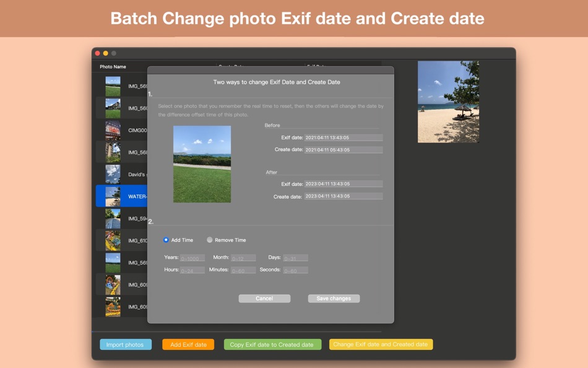Click the grass preview photo inside the dialog
This screenshot has width=588, height=368.
point(202,164)
